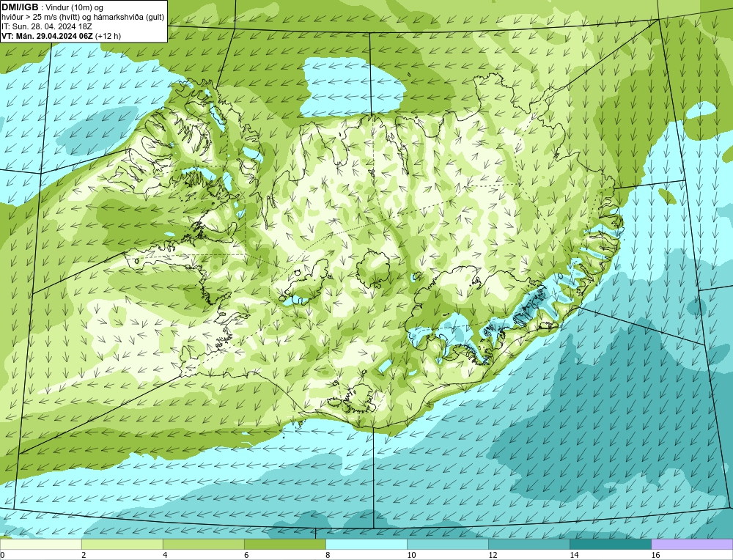Click the 0–2 m/s pale yellow swatch

pos(40,544)
